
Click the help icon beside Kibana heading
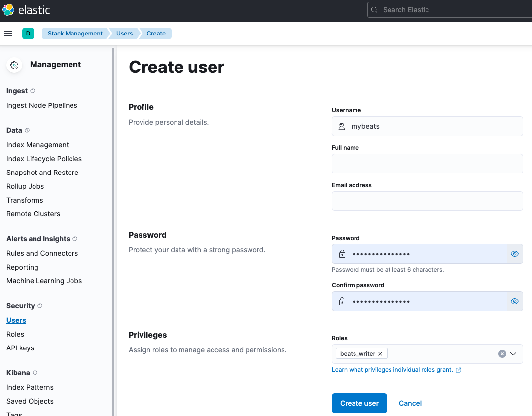point(35,373)
